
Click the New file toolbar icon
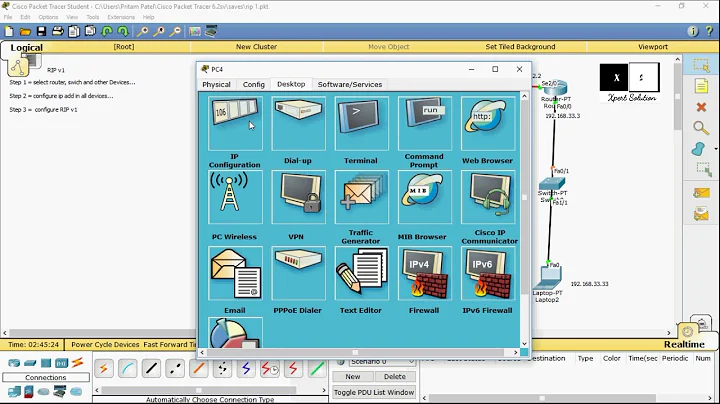point(9,31)
